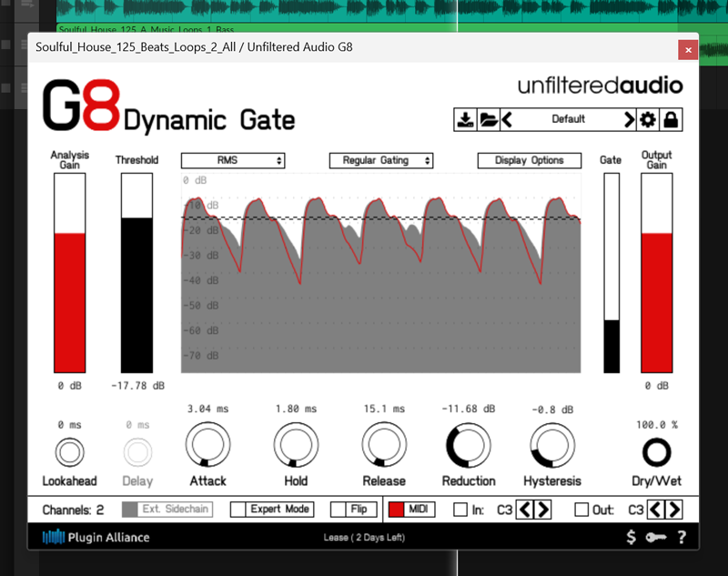Click the gating waveform display
Image resolution: width=728 pixels, height=576 pixels.
(380, 273)
